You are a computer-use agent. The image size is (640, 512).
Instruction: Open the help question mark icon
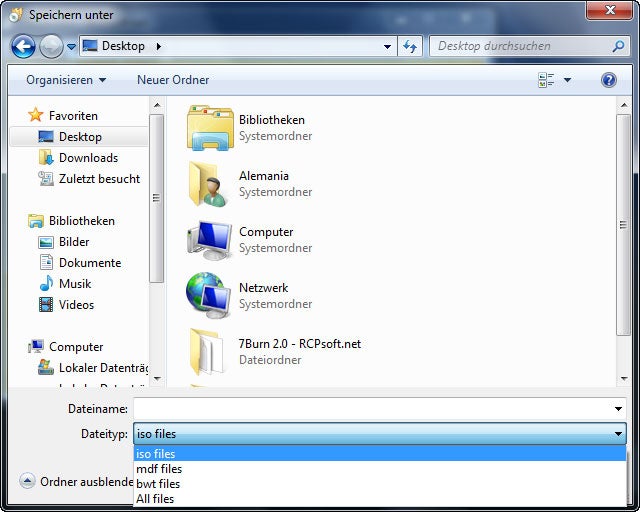point(608,80)
